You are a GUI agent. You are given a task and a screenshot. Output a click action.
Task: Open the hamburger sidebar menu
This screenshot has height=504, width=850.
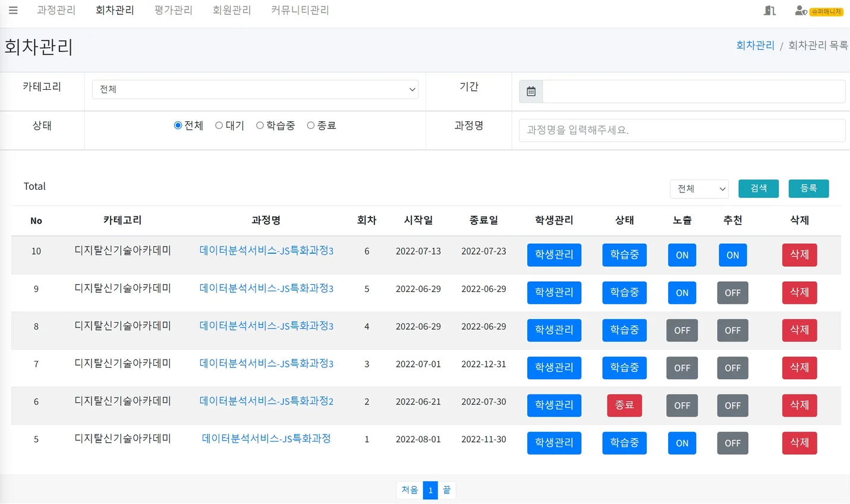coord(13,10)
